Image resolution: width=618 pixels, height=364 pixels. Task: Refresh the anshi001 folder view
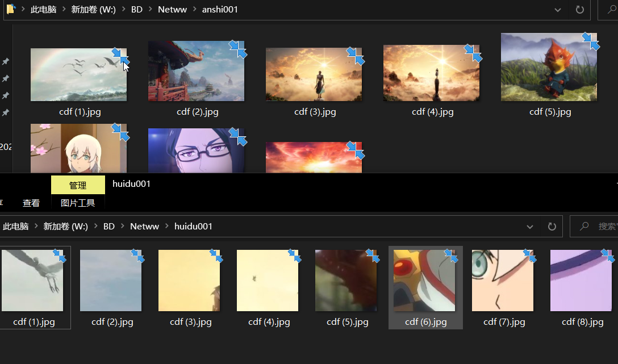coord(579,10)
